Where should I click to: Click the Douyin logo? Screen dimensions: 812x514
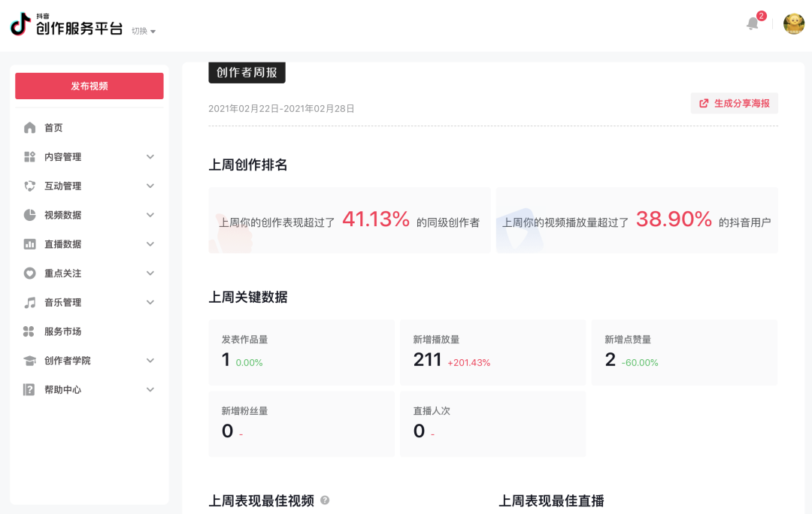pos(20,25)
